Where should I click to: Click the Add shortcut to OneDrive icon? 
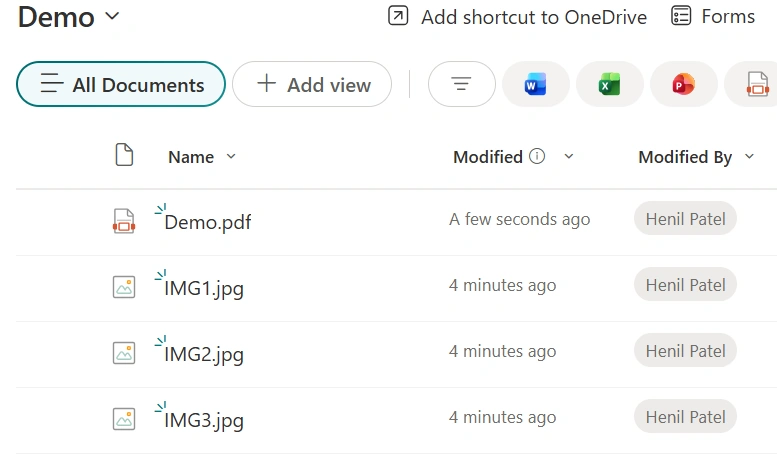[x=398, y=16]
